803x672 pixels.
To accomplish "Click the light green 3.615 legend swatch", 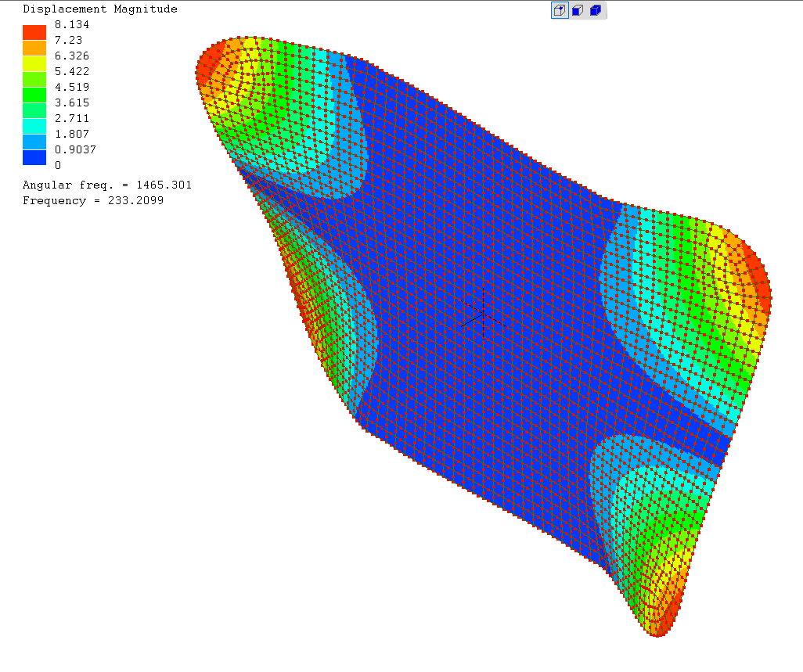I will pos(34,110).
